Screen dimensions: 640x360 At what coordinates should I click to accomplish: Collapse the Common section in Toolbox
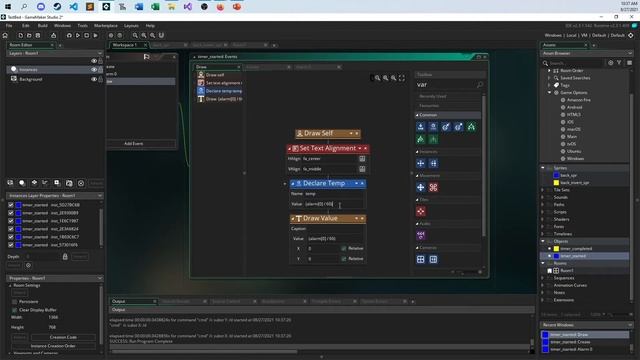(417, 115)
